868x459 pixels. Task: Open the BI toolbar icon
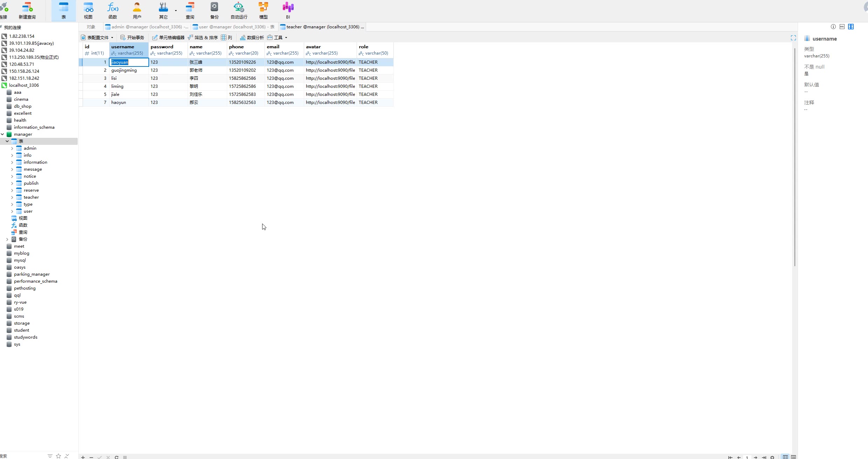pyautogui.click(x=288, y=10)
